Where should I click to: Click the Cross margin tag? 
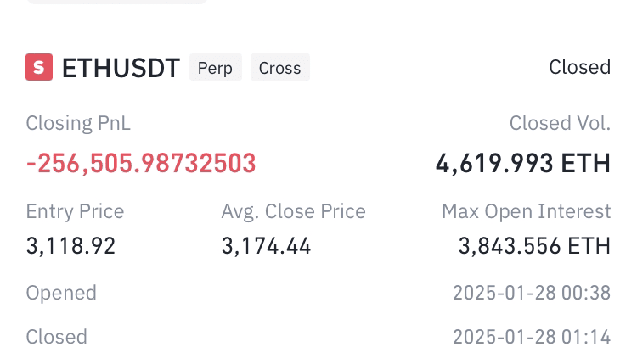point(280,67)
